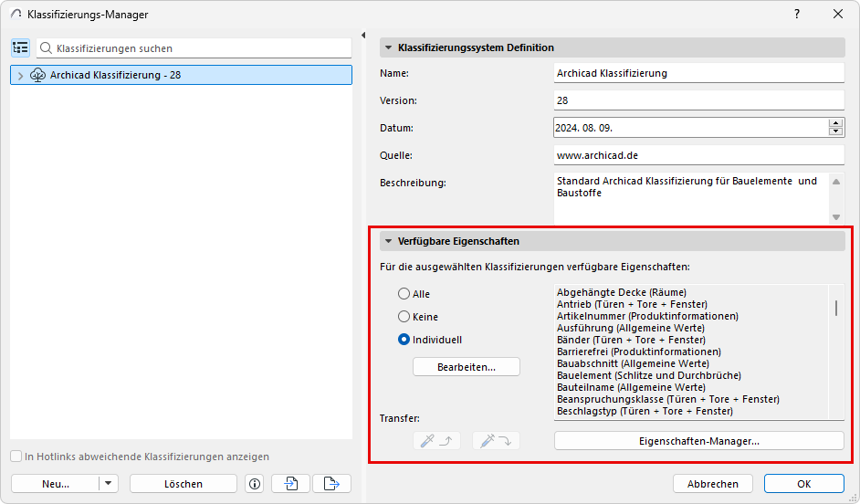Click Beschreibung scrollbar down arrow
The width and height of the screenshot is (860, 504).
point(836,217)
